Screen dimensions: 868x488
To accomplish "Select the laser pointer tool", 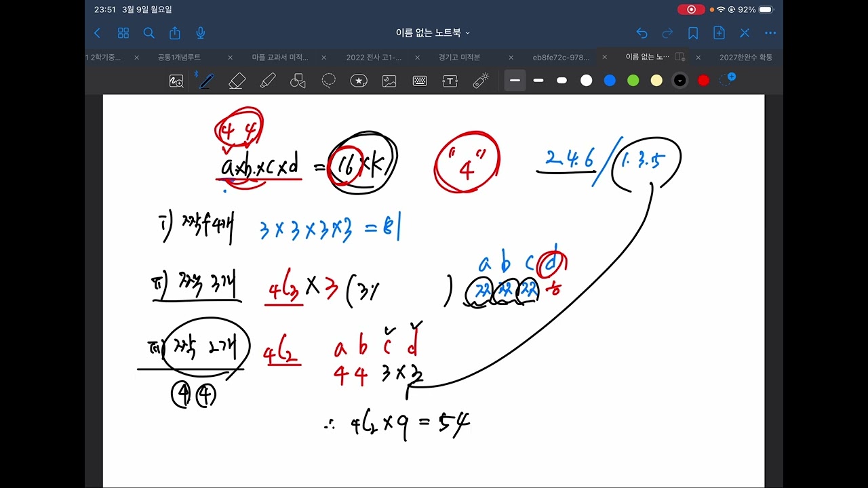I will pyautogui.click(x=481, y=81).
